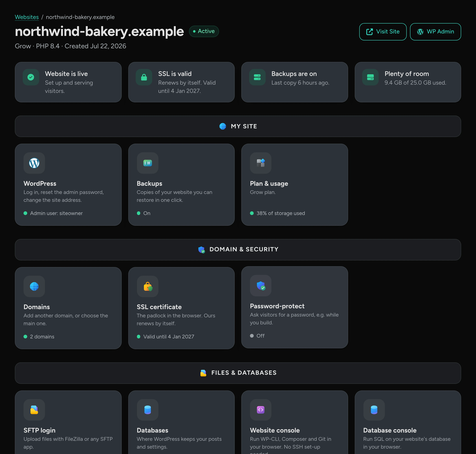Screen dimensions: 476x454
Task: Open the SFTP login folder icon
Action: coord(34,410)
